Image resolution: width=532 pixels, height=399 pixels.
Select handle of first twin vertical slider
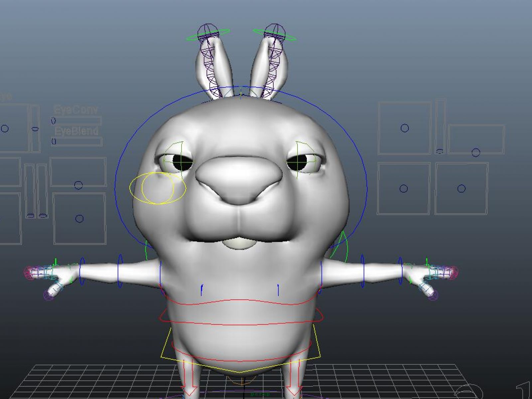[31, 215]
